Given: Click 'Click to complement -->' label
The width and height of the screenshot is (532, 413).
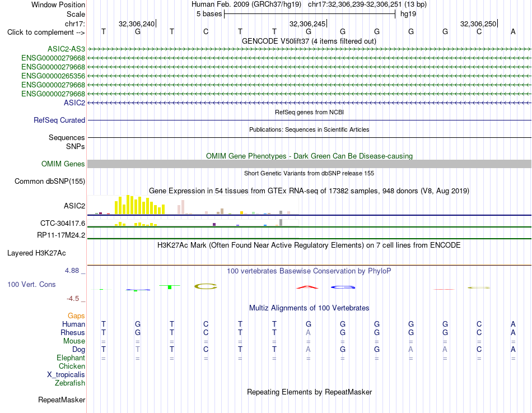Looking at the screenshot, I should pos(46,33).
